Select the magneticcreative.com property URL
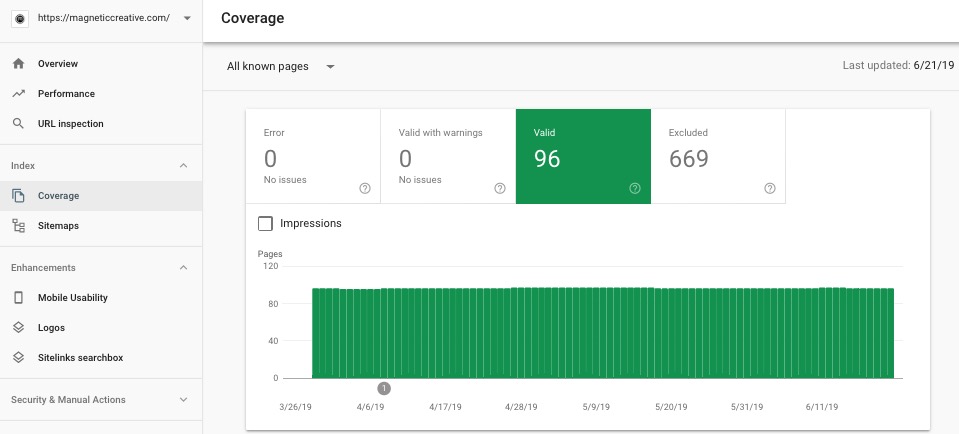The image size is (959, 434). (104, 18)
